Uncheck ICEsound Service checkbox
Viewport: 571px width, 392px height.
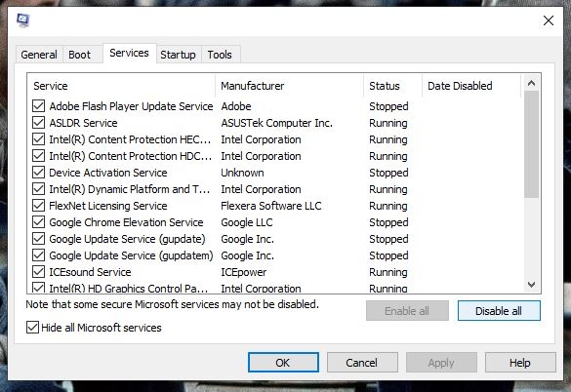click(x=39, y=272)
